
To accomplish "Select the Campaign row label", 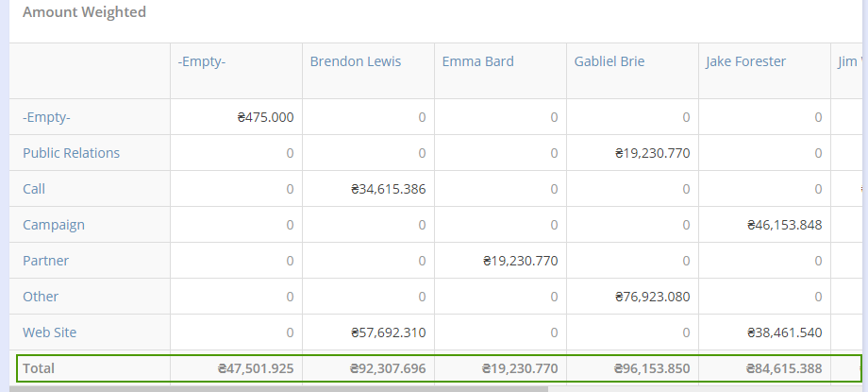I will tap(54, 225).
